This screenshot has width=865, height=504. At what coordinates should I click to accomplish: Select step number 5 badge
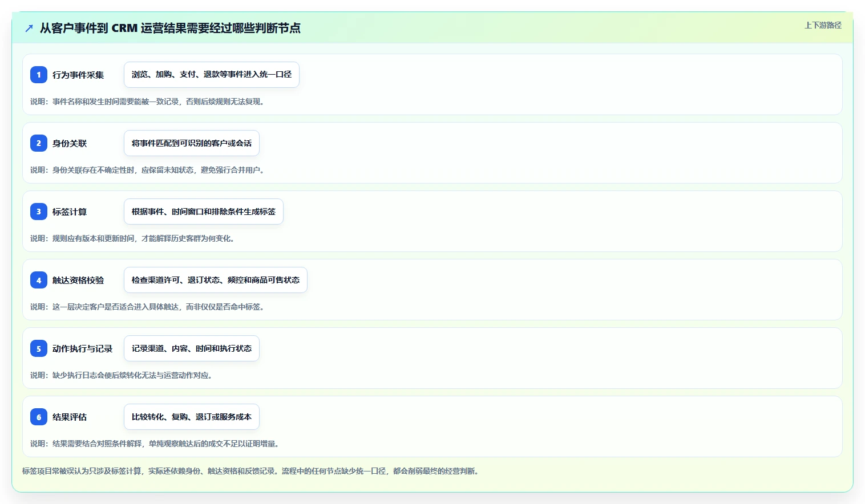click(39, 348)
